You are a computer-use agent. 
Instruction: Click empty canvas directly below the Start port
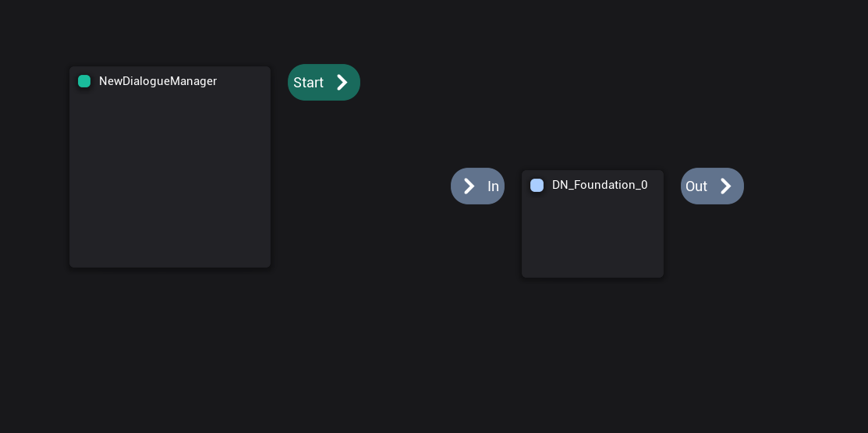click(x=324, y=148)
